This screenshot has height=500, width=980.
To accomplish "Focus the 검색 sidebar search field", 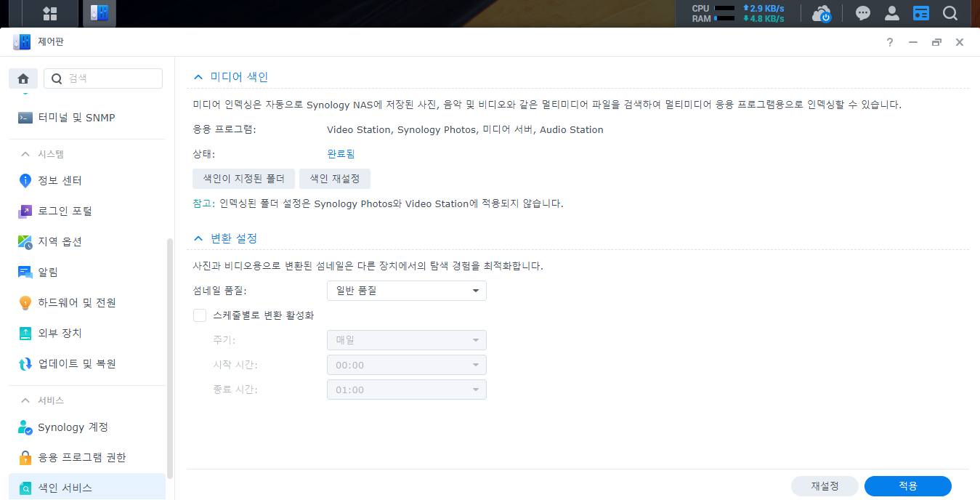I will pyautogui.click(x=103, y=78).
